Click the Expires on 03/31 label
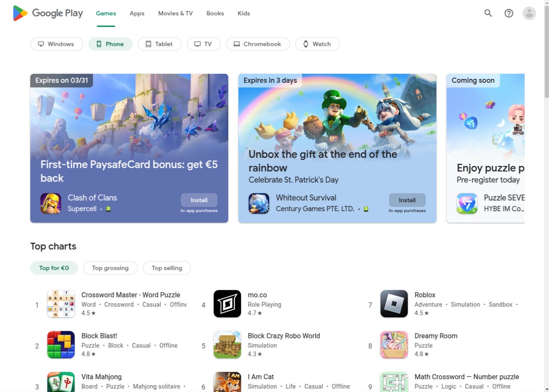 tap(61, 80)
